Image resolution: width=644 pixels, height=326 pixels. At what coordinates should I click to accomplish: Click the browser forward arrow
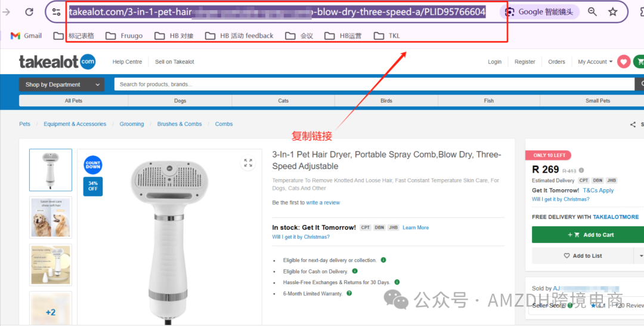[6, 12]
